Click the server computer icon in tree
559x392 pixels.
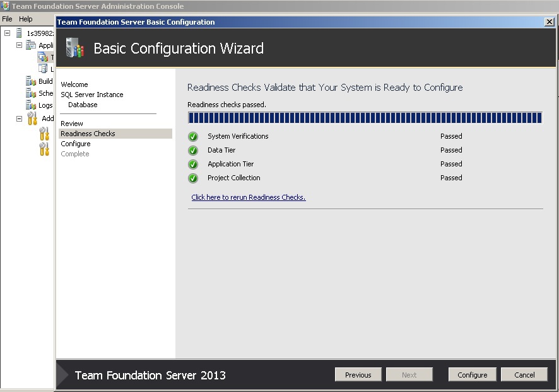(19, 33)
